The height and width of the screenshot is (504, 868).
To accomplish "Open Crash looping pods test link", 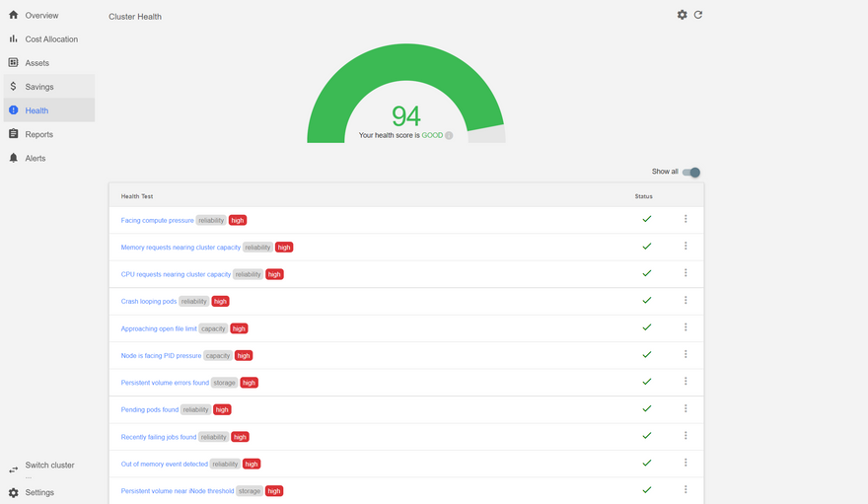I will [148, 302].
